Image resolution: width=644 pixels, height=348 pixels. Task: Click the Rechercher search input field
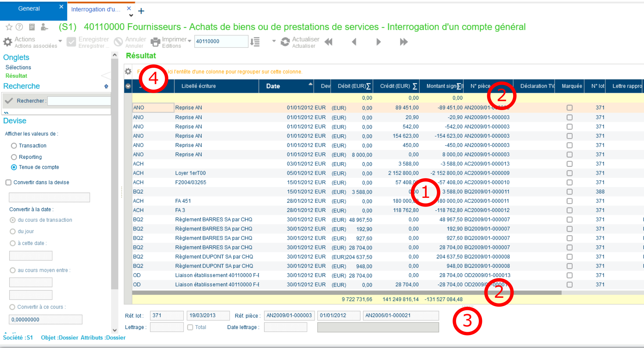pos(79,101)
